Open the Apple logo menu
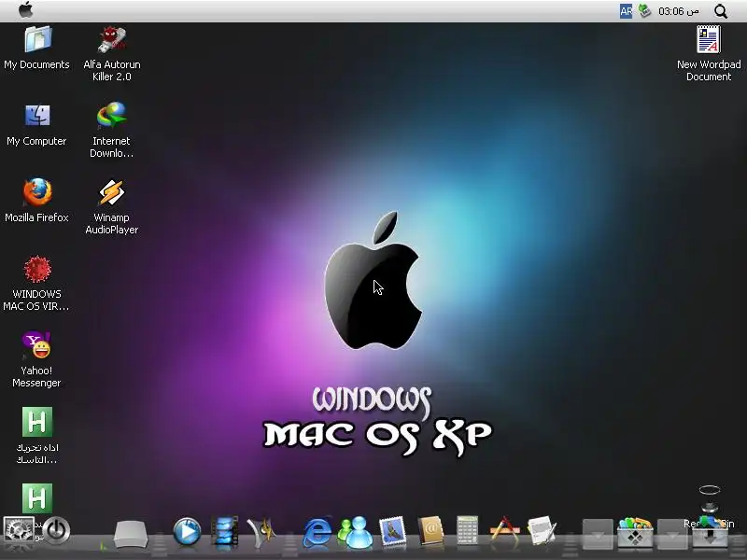This screenshot has height=560, width=747. (x=26, y=10)
